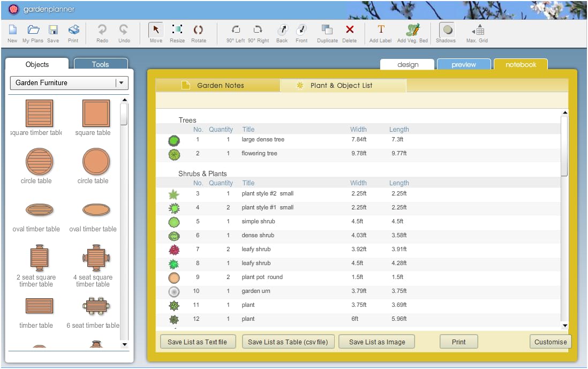Image resolution: width=588 pixels, height=369 pixels.
Task: Switch to the Tools panel tab
Action: point(100,64)
